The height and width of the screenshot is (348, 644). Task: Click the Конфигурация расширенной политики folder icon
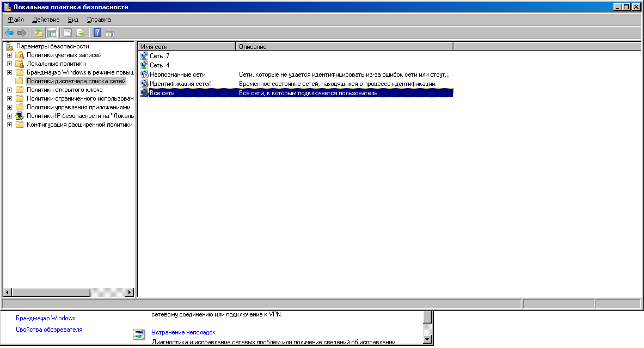(x=19, y=125)
